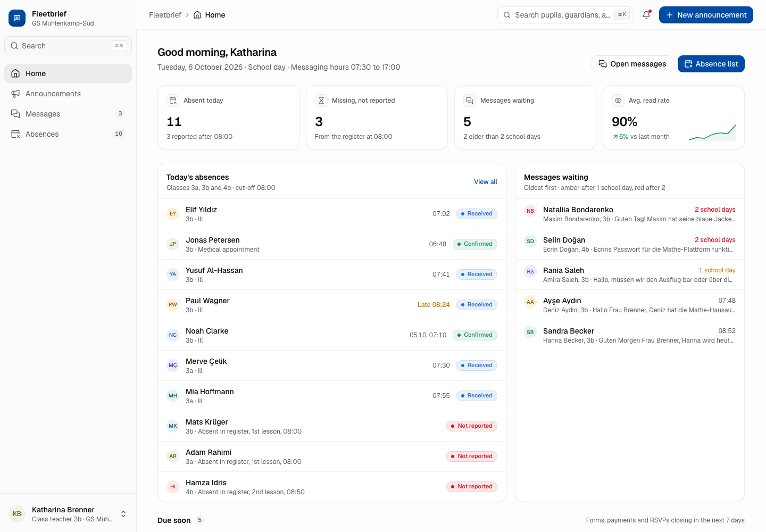Click the Search pupils, guardians field
This screenshot has width=766, height=532.
point(565,15)
